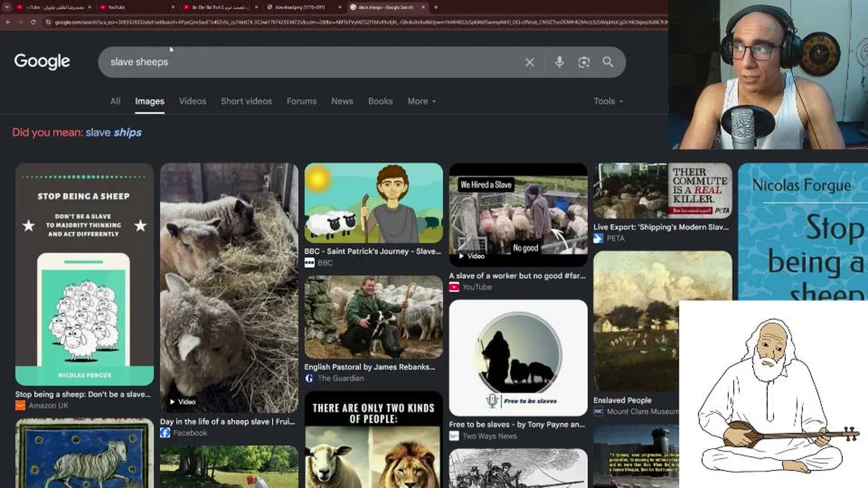Open the All results tab
Viewport: 868px width, 488px height.
pos(115,101)
